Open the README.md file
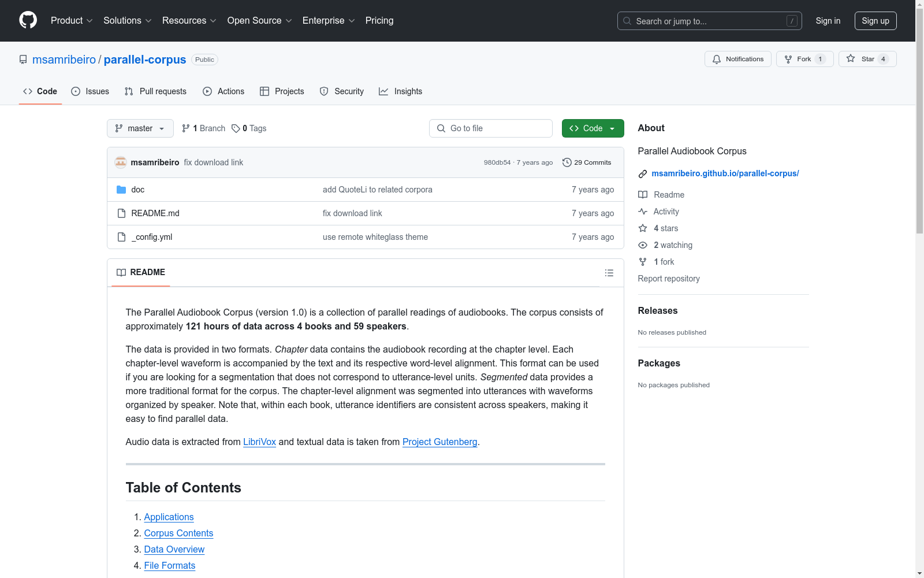The width and height of the screenshot is (924, 578). pos(155,213)
